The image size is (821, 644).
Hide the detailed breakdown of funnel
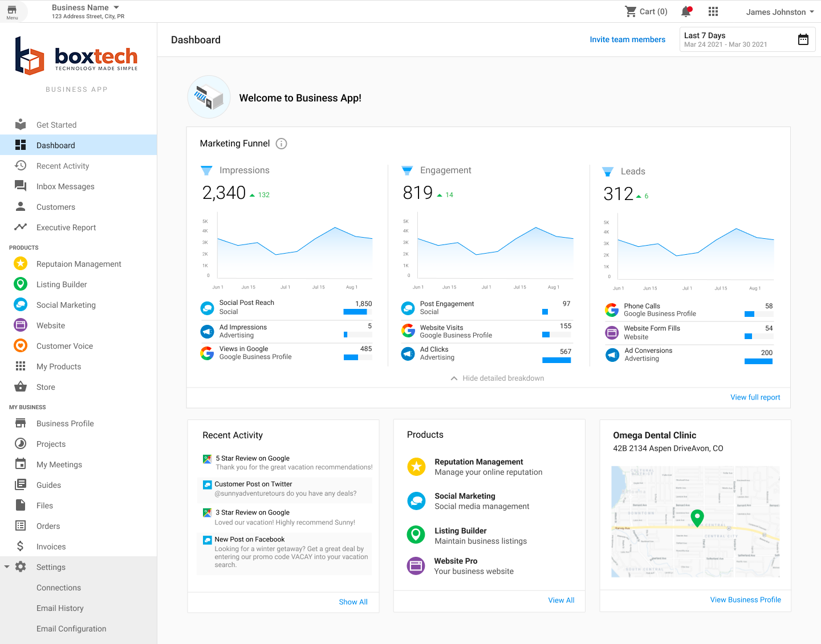coord(497,378)
